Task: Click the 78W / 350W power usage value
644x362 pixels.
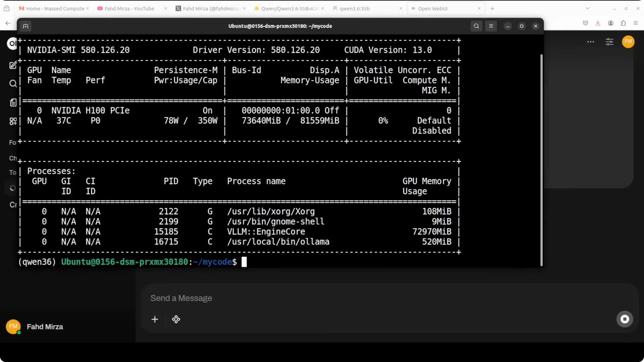Action: [191, 121]
